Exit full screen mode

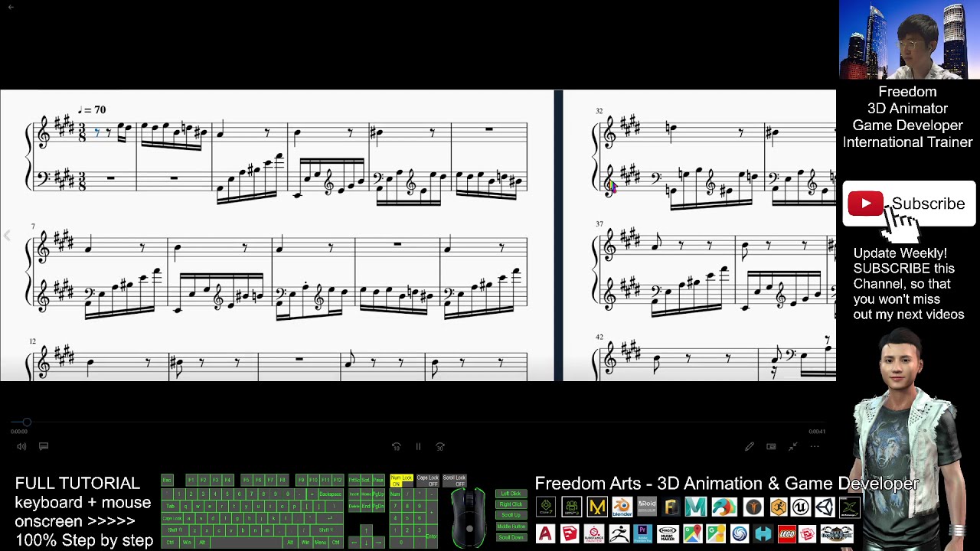point(793,446)
